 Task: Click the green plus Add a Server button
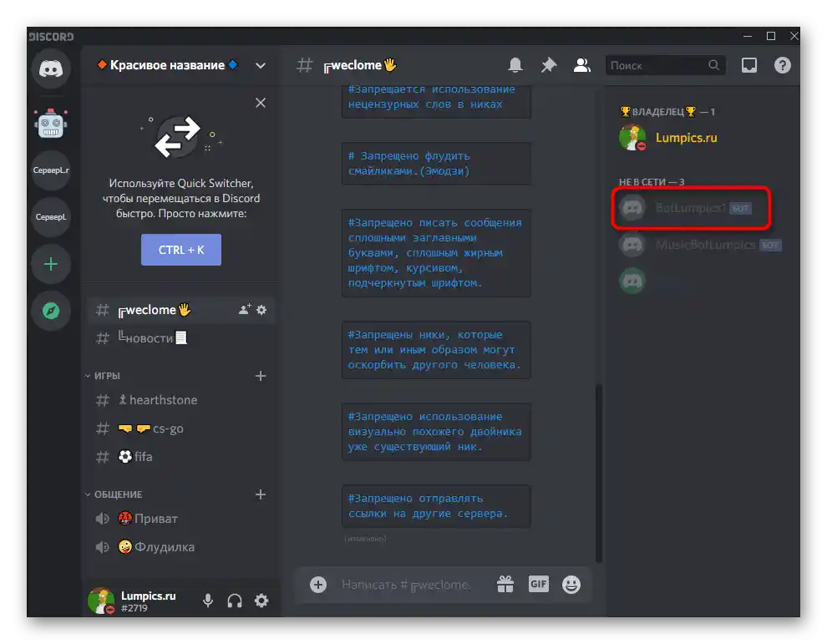(51, 264)
